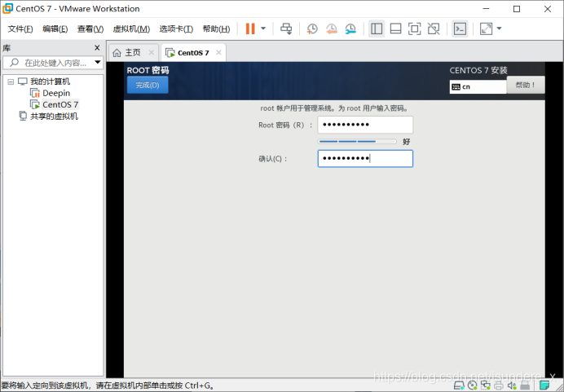Click the VMware Workstation title icon
The width and height of the screenshot is (564, 392).
click(7, 9)
